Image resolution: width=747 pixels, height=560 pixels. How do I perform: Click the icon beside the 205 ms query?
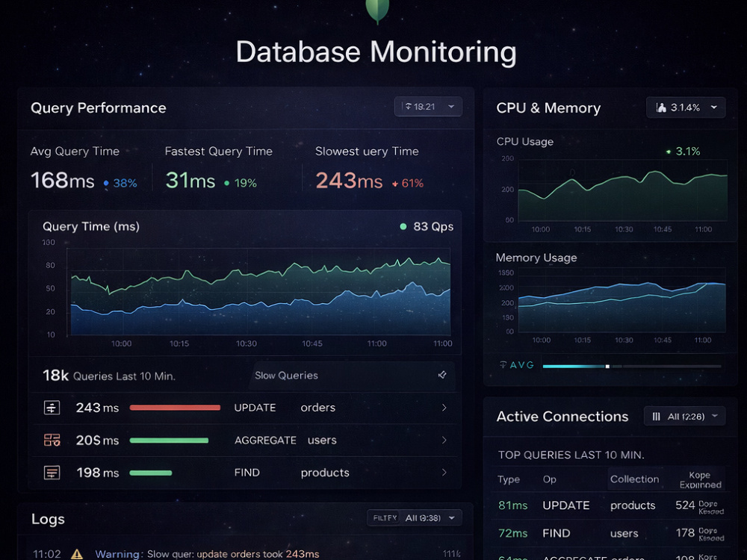[52, 440]
